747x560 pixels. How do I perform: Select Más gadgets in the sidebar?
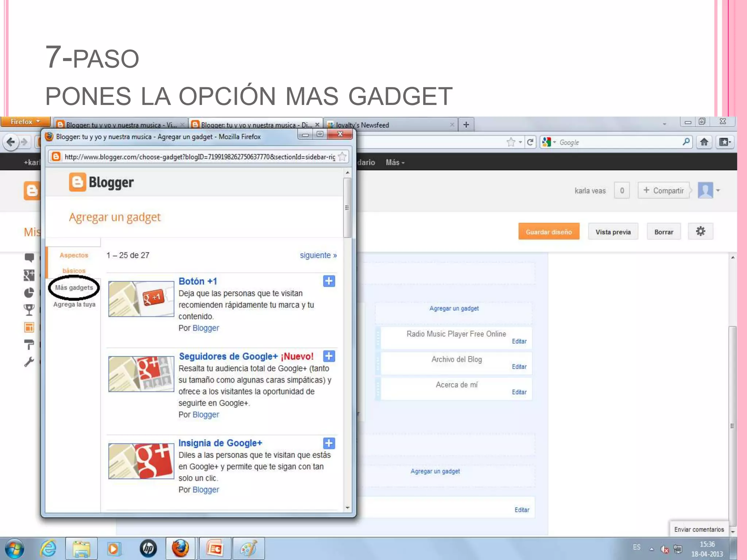[74, 288]
